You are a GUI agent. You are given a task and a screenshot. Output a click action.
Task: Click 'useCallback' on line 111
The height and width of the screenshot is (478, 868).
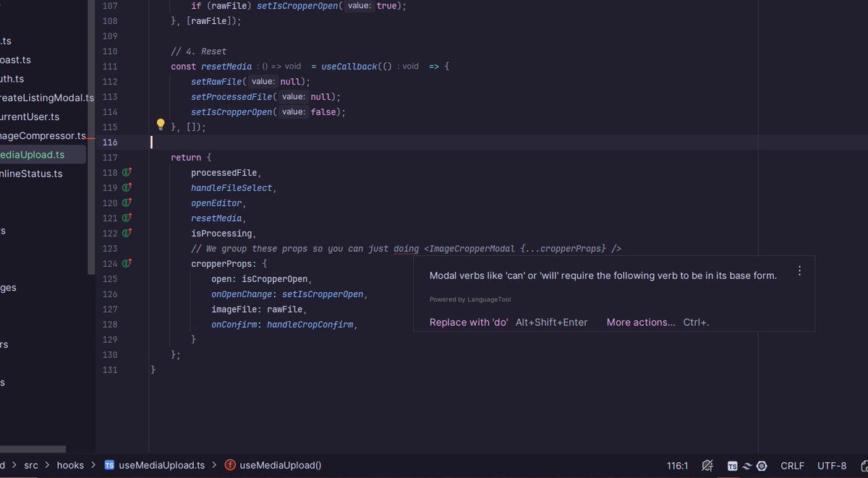pos(349,67)
